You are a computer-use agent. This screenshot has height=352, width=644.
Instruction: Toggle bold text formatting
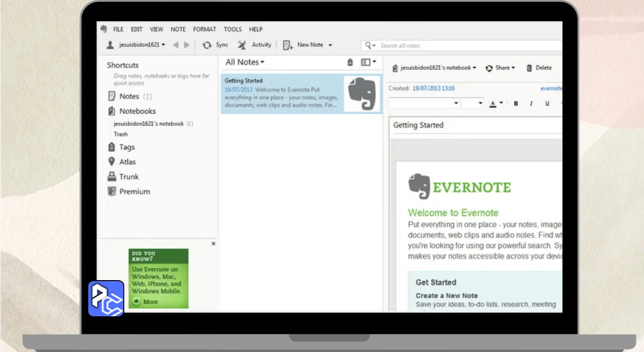(x=516, y=104)
